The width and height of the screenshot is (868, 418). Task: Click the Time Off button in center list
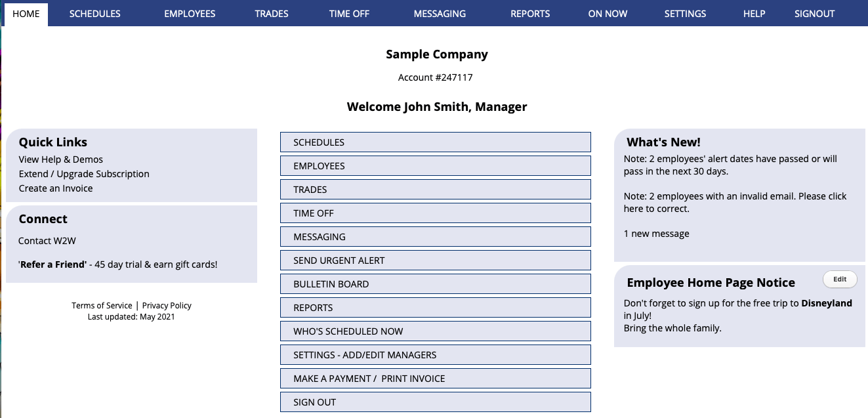(x=435, y=213)
